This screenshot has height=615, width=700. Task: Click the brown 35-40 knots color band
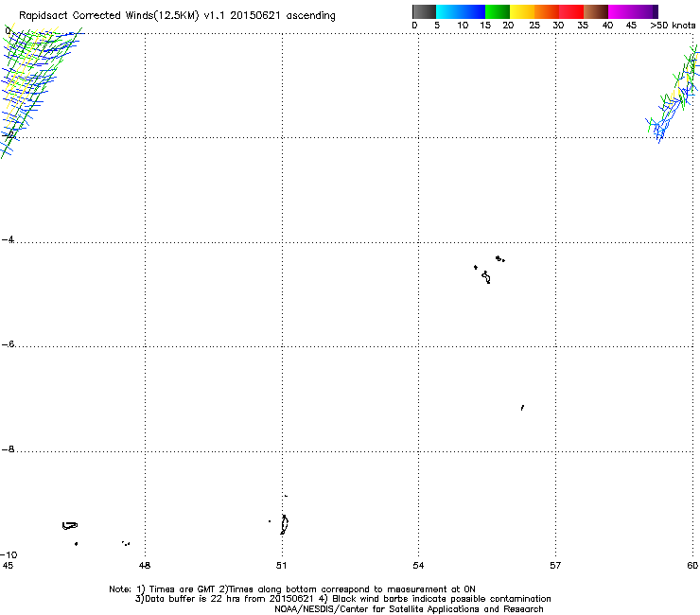[x=596, y=11]
